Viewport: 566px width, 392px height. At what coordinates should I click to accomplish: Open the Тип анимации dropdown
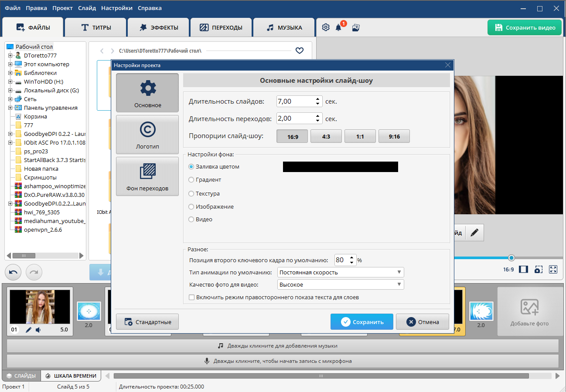click(x=340, y=272)
